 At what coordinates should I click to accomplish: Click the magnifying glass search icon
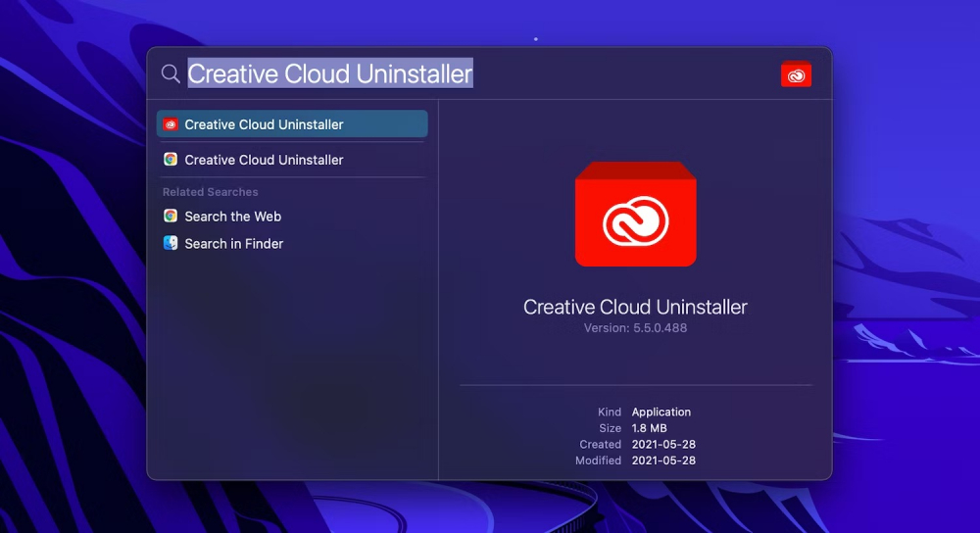[171, 74]
